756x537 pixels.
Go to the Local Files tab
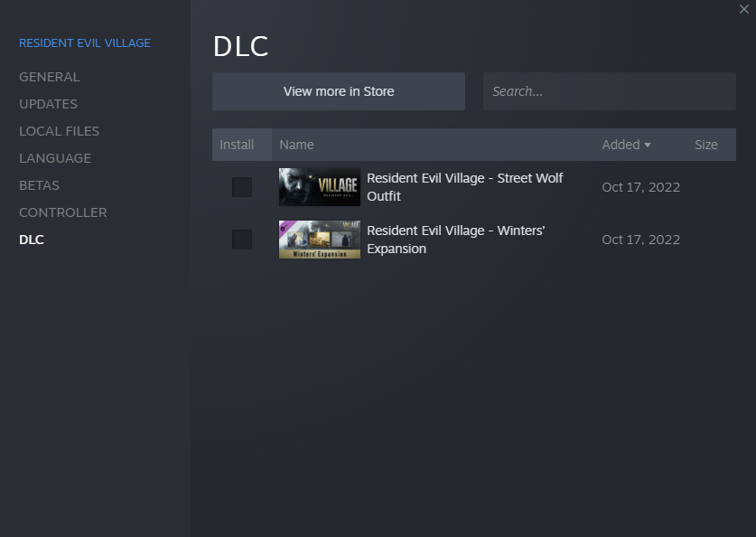60,131
